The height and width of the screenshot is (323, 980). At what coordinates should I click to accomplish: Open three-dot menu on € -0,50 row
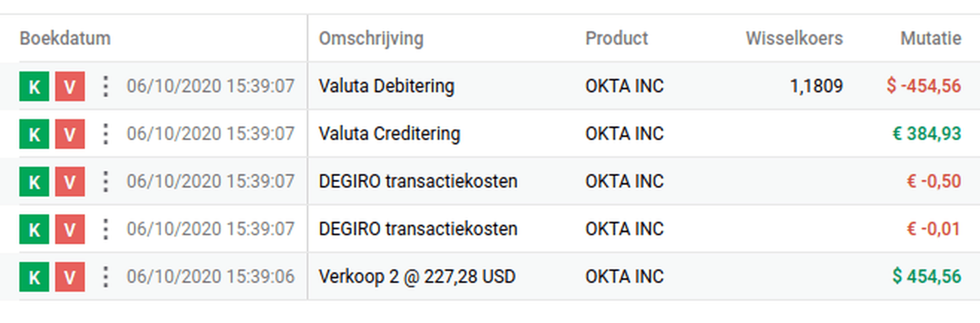[x=105, y=182]
